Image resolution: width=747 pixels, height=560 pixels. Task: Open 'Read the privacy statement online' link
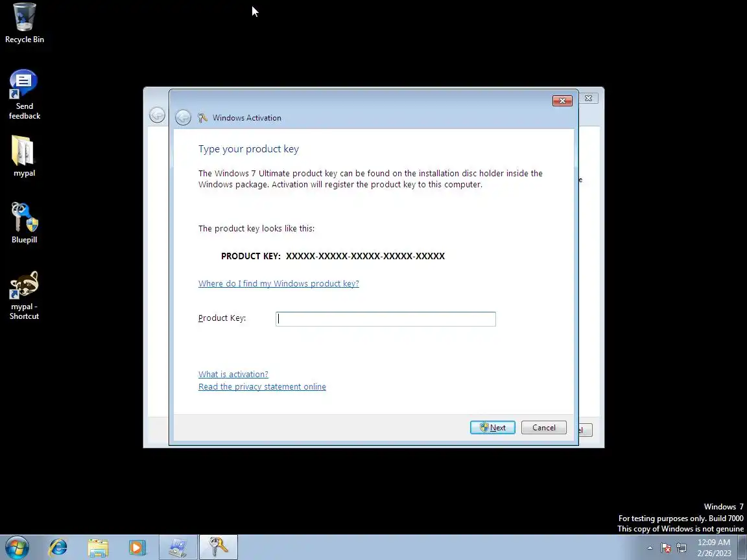click(262, 387)
